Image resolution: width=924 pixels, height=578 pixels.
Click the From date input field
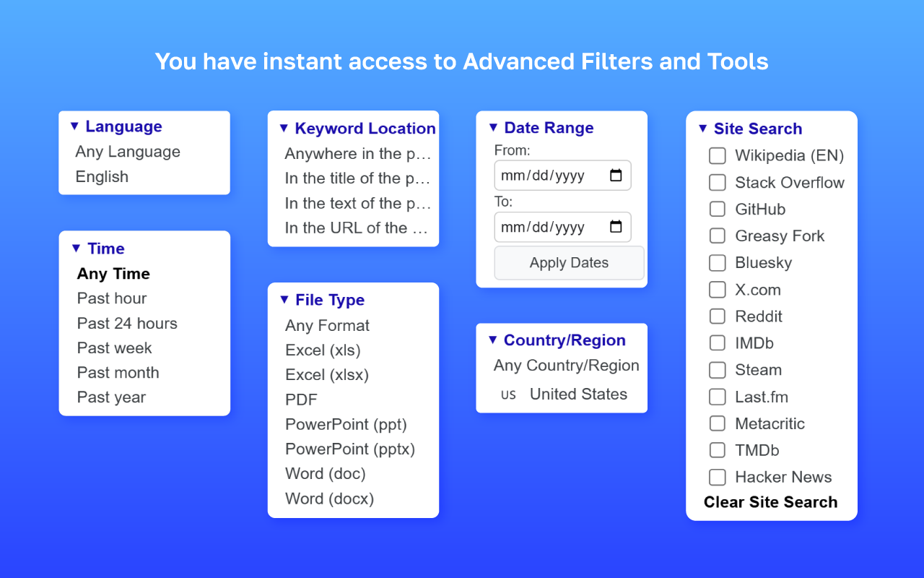562,176
